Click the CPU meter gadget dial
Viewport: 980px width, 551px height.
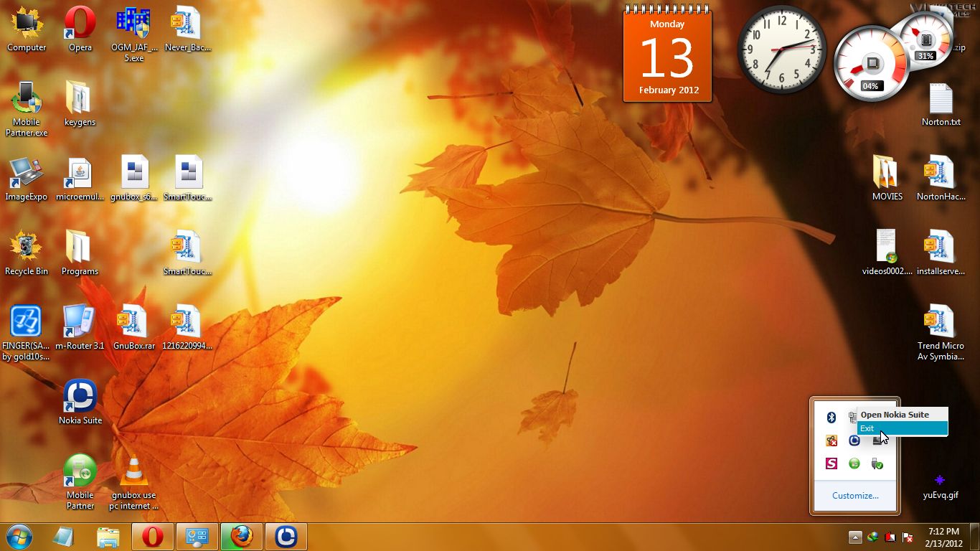(x=871, y=64)
